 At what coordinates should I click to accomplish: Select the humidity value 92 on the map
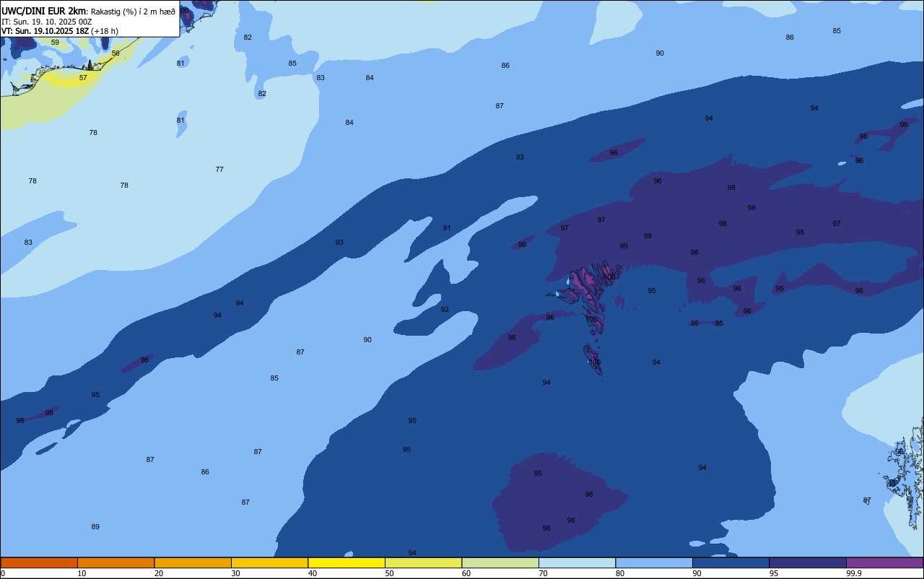445,310
